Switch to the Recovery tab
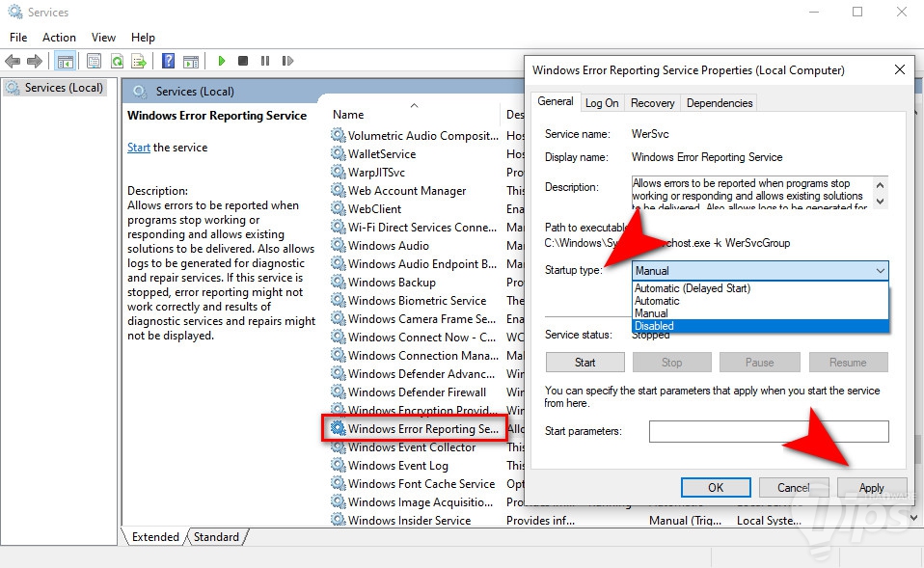Image resolution: width=924 pixels, height=568 pixels. point(652,103)
